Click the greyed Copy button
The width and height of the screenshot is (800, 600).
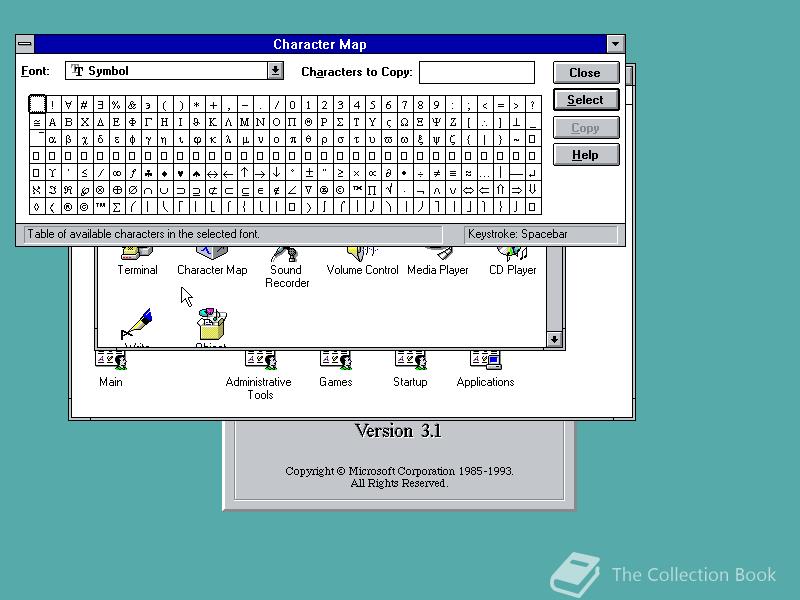click(x=586, y=128)
